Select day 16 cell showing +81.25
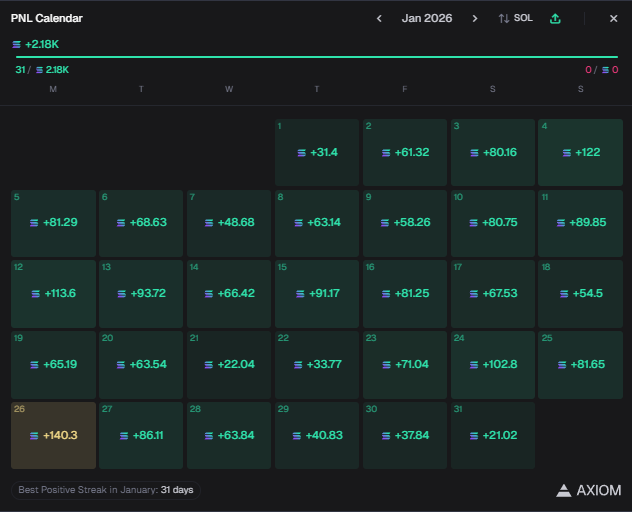632x512 pixels. click(x=405, y=294)
